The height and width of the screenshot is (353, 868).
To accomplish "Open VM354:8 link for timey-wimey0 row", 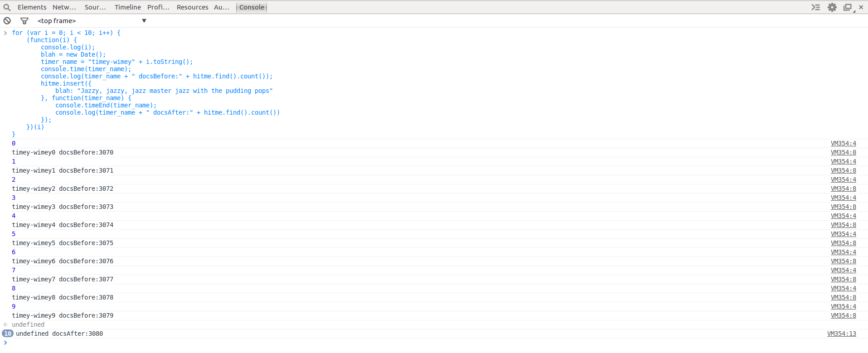I will [843, 153].
